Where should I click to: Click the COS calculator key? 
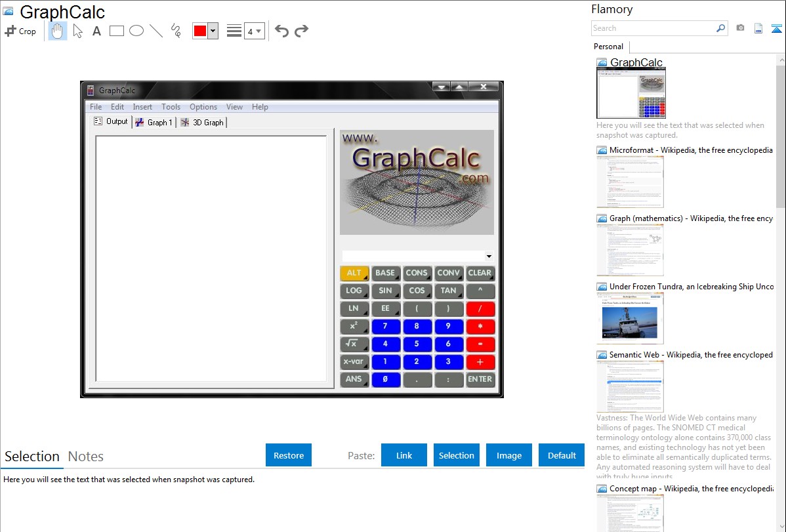(417, 291)
